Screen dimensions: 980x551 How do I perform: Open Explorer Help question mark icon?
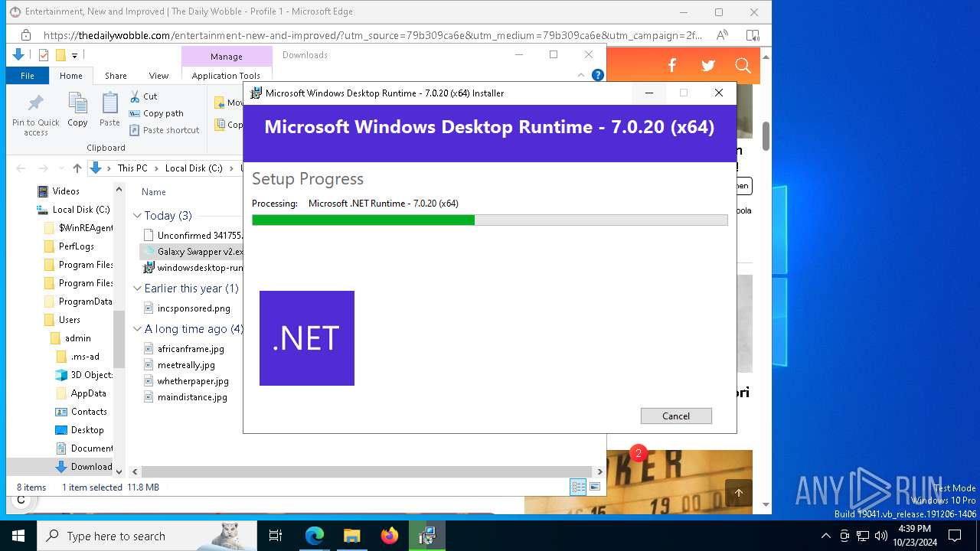pos(598,75)
